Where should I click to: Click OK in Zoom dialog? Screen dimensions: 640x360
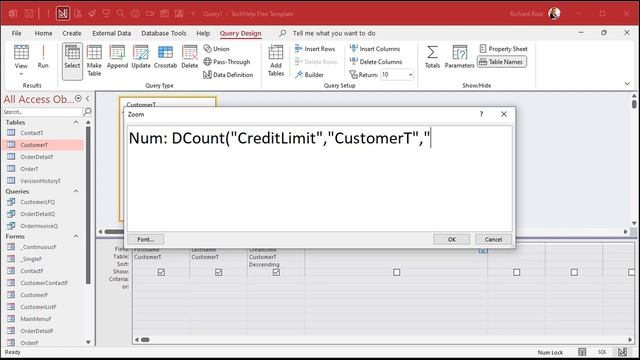[x=451, y=239]
